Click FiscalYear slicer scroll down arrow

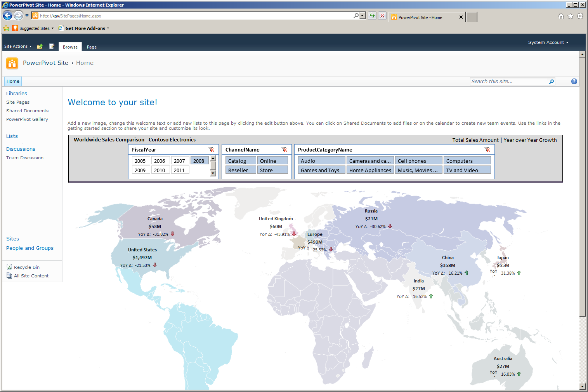[213, 173]
